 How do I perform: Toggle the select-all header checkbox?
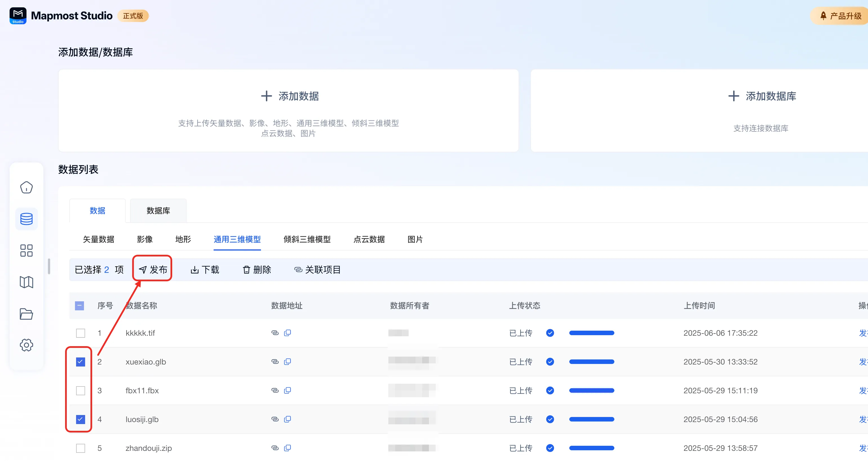(x=79, y=306)
